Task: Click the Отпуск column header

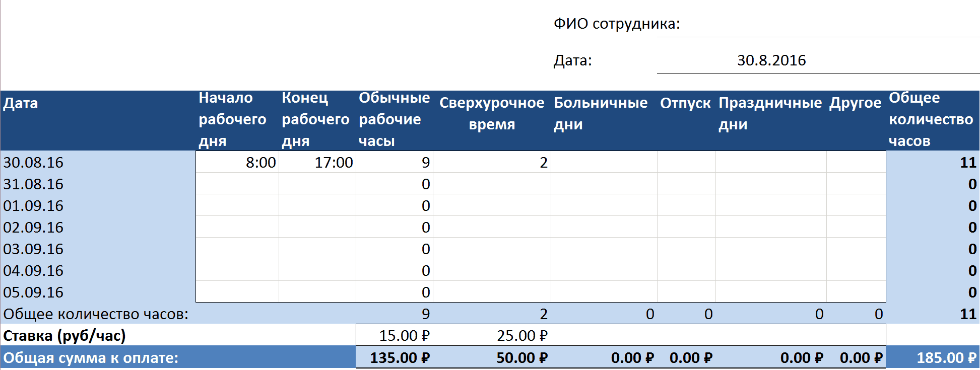Action: coord(686,104)
